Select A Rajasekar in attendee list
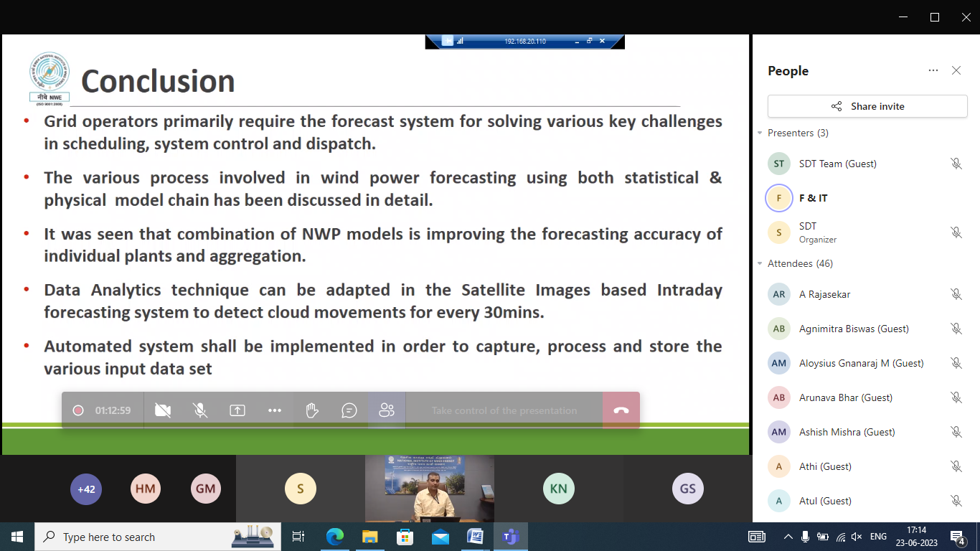The height and width of the screenshot is (551, 980). point(824,294)
